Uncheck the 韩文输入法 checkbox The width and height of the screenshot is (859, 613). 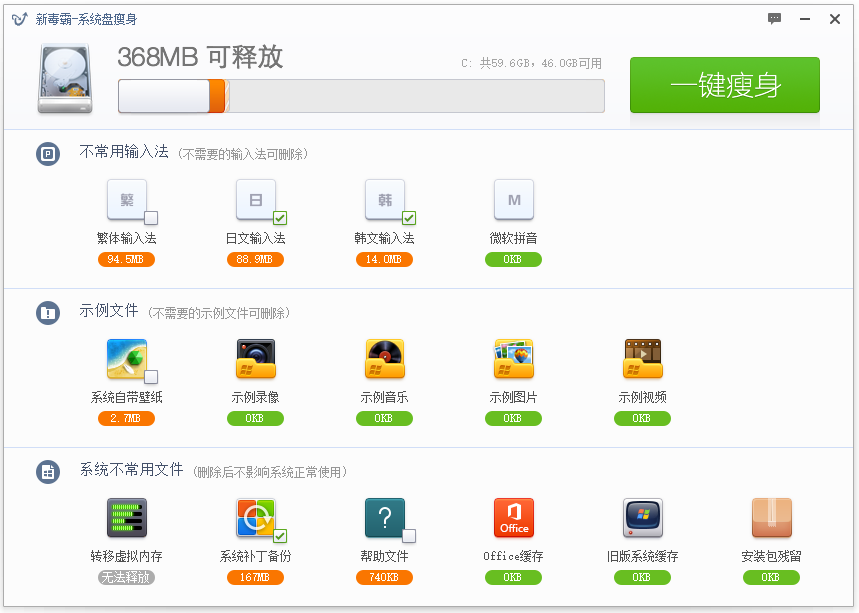tap(409, 218)
